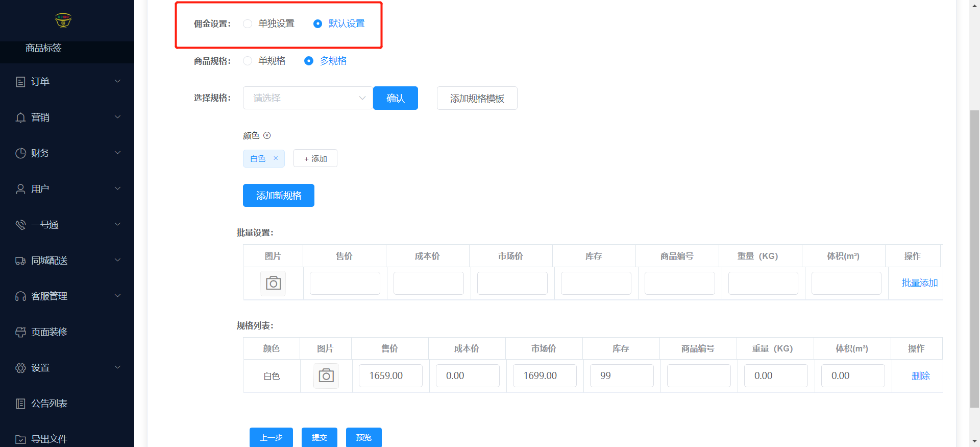
Task: Click the headset icon beside 客服管理
Action: click(20, 296)
